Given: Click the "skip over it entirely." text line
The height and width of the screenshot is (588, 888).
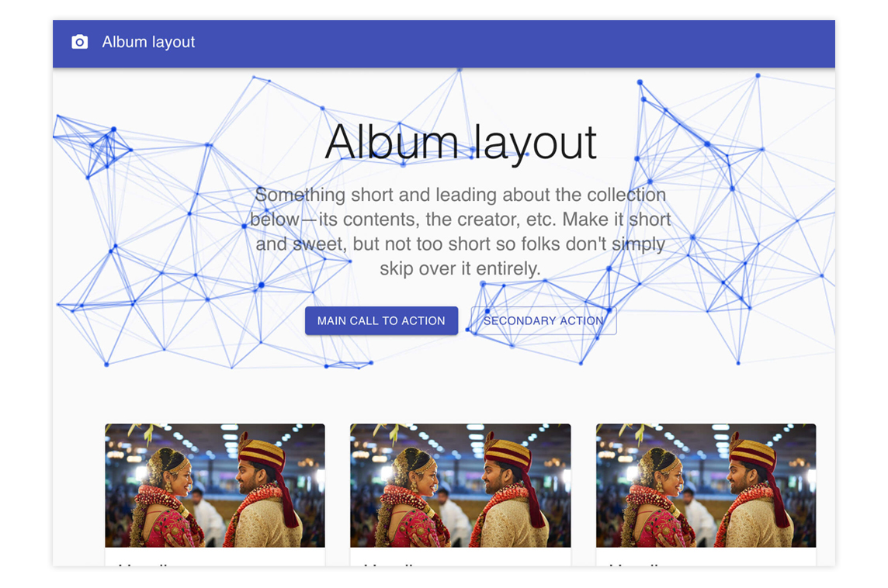Looking at the screenshot, I should [460, 268].
